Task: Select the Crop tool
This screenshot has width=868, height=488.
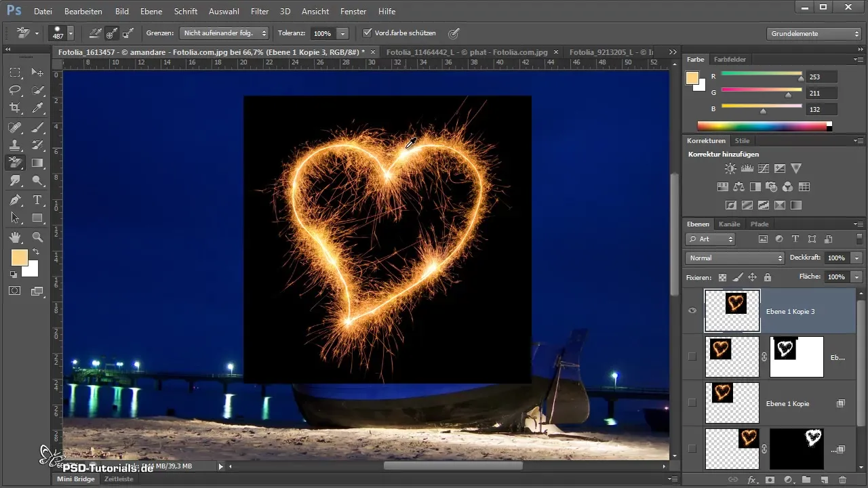Action: [x=15, y=108]
